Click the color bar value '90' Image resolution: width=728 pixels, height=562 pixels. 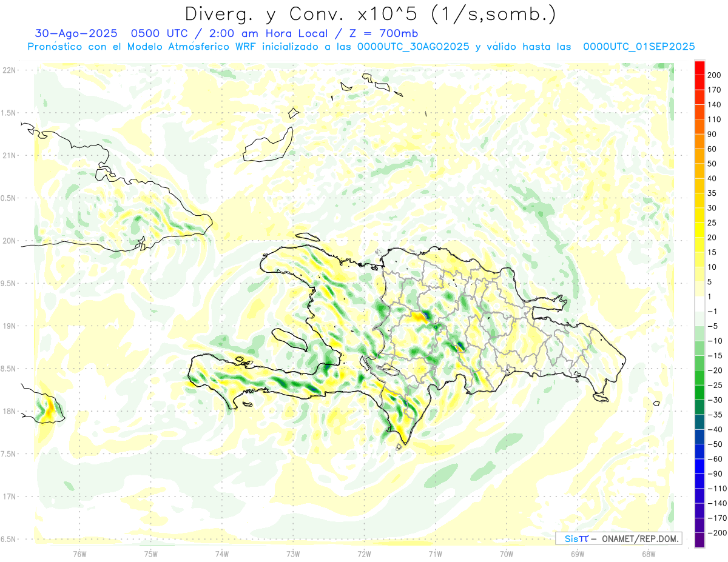(713, 134)
